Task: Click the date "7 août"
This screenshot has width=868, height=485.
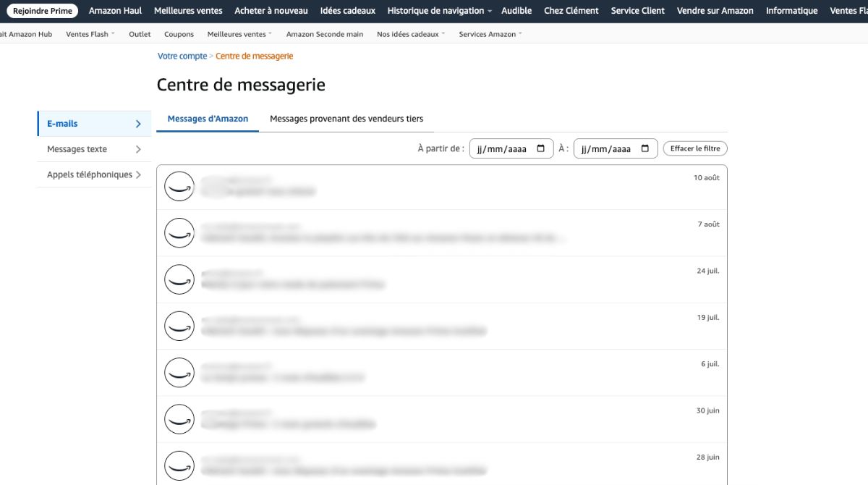Action: [x=709, y=224]
